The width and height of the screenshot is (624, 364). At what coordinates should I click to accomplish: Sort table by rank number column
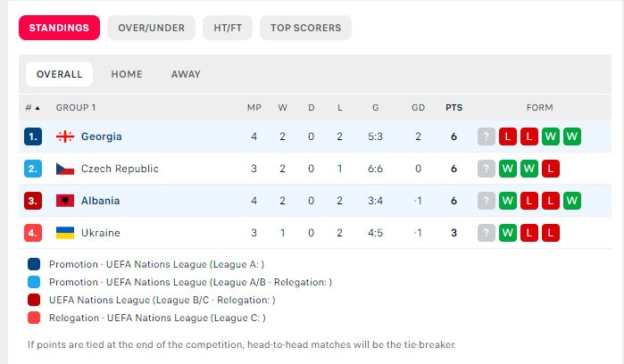32,108
